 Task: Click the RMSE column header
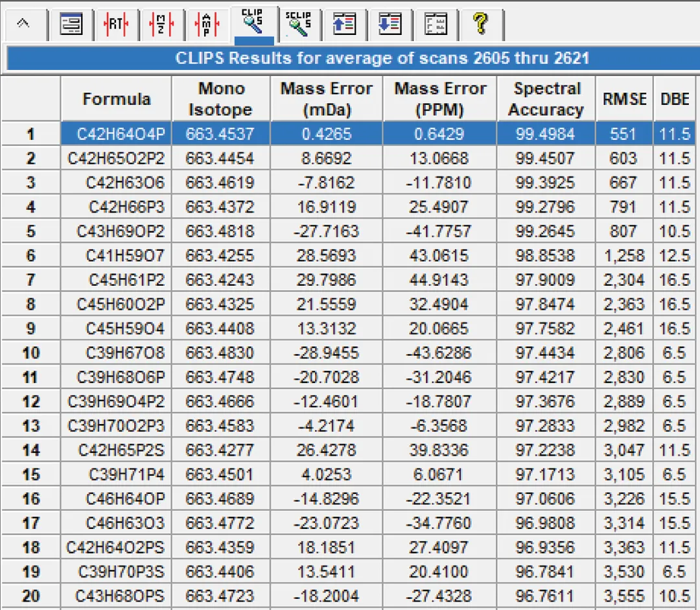[625, 99]
